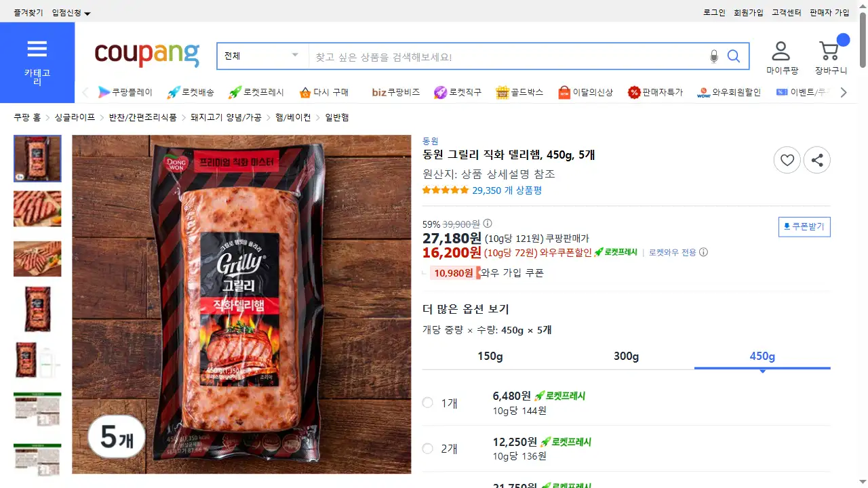Click the 이벤트 shortcut at bar end
This screenshot has width=868, height=488.
click(x=803, y=92)
